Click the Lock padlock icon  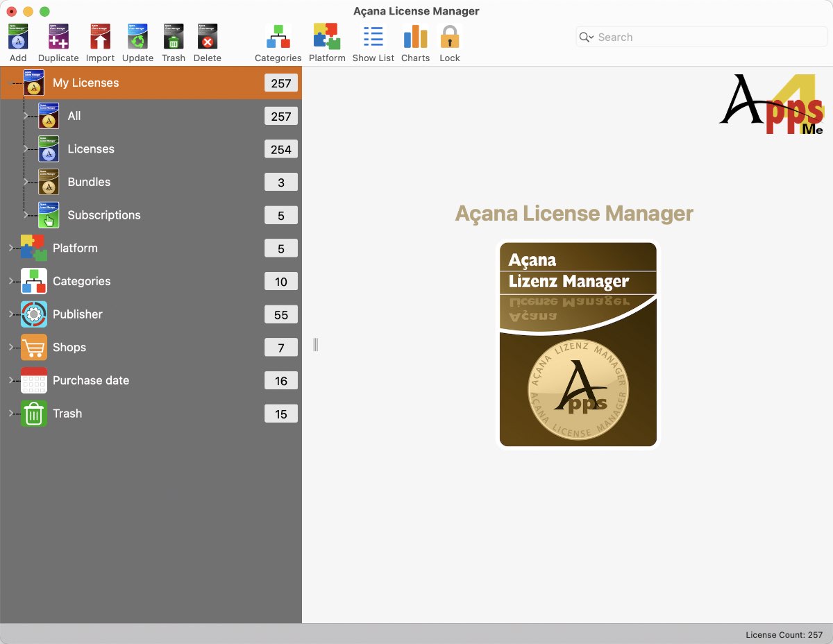click(x=450, y=36)
